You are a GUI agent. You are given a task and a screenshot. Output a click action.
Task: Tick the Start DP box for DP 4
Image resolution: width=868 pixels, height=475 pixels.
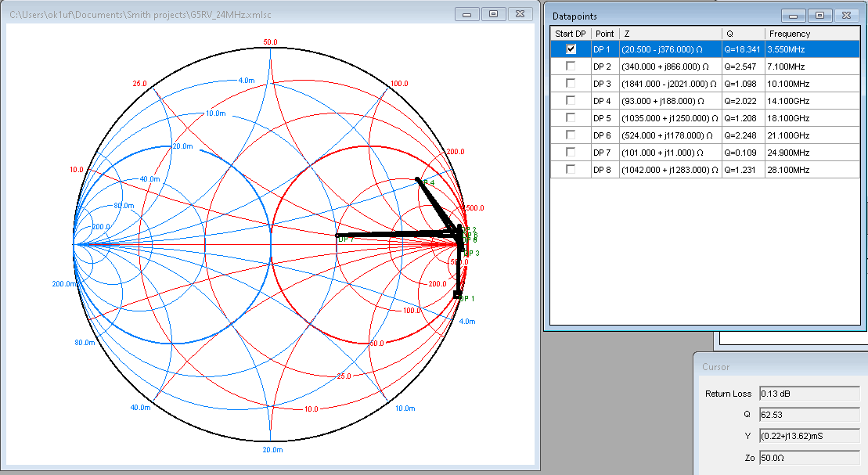(571, 100)
